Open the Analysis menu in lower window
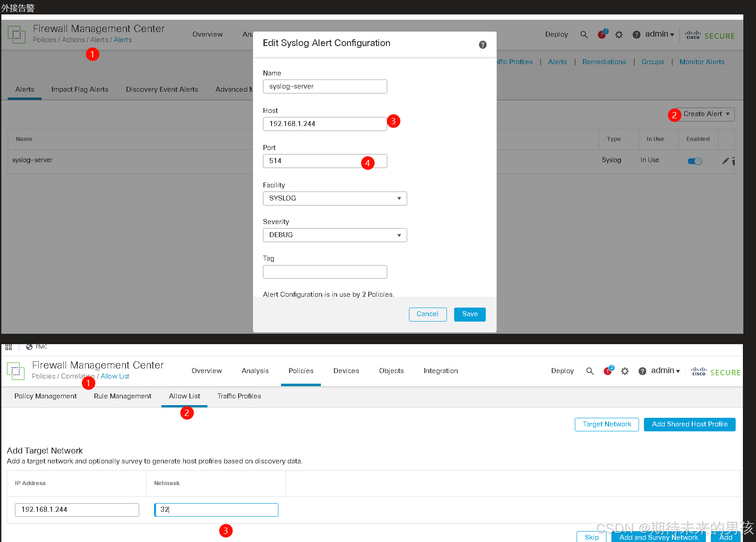The height and width of the screenshot is (542, 756). click(255, 371)
